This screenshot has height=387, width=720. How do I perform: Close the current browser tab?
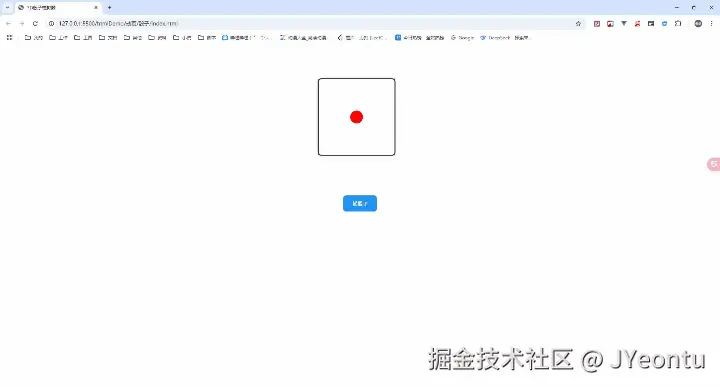96,8
